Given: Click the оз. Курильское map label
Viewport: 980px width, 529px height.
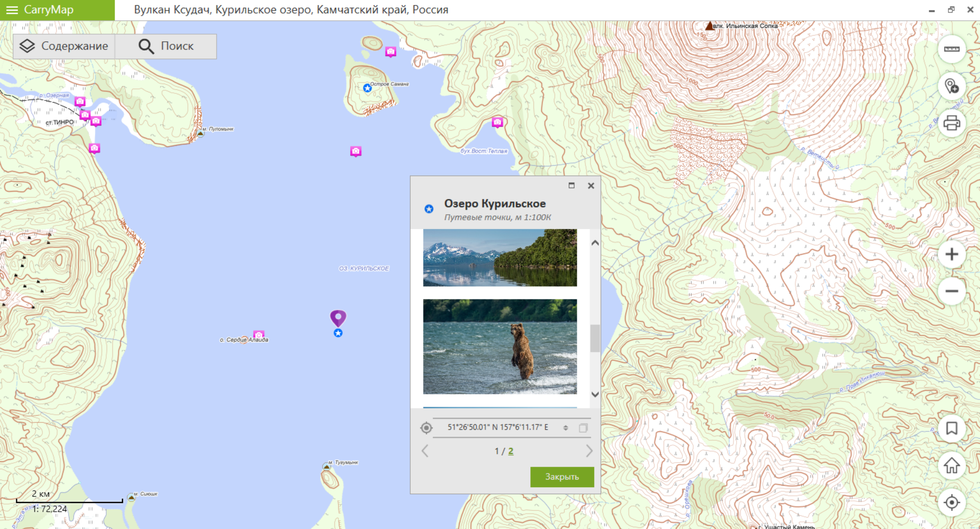Looking at the screenshot, I should click(364, 268).
